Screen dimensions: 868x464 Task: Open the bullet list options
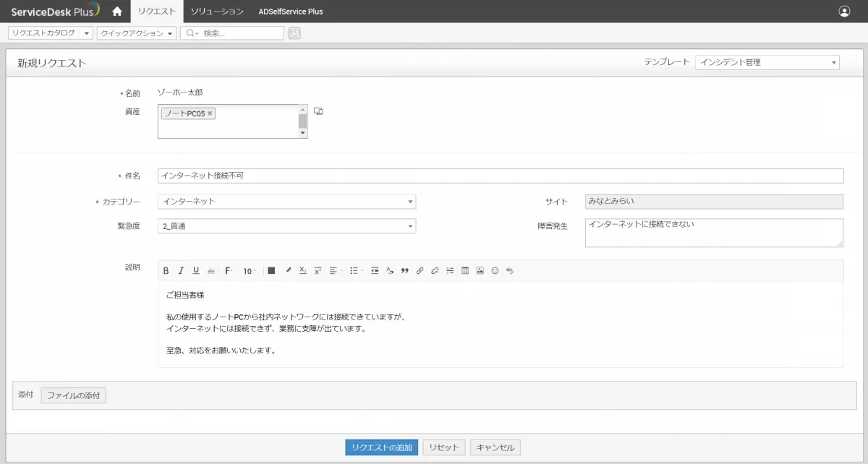tap(356, 271)
